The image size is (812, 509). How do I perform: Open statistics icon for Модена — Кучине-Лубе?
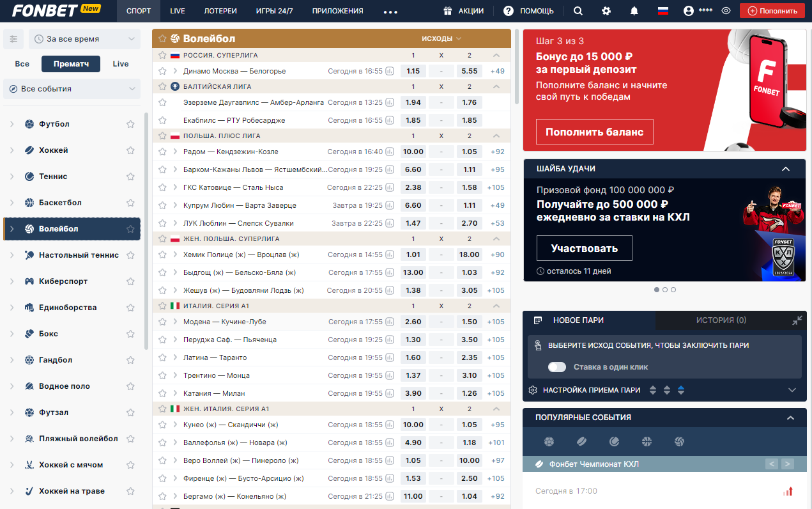click(x=390, y=322)
